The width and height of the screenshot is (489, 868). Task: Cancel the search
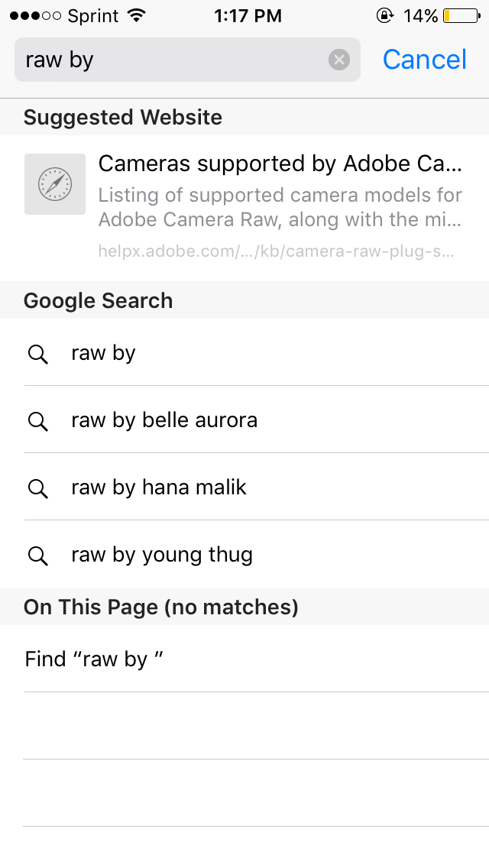click(x=425, y=60)
